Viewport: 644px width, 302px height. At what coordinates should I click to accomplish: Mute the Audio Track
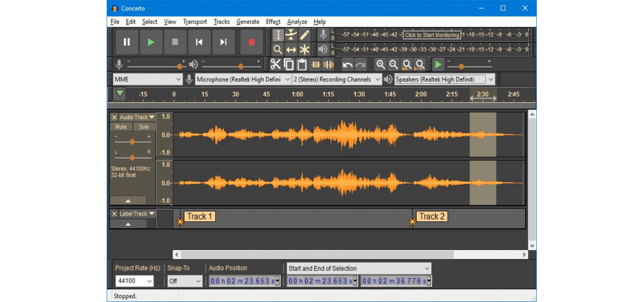coord(121,127)
